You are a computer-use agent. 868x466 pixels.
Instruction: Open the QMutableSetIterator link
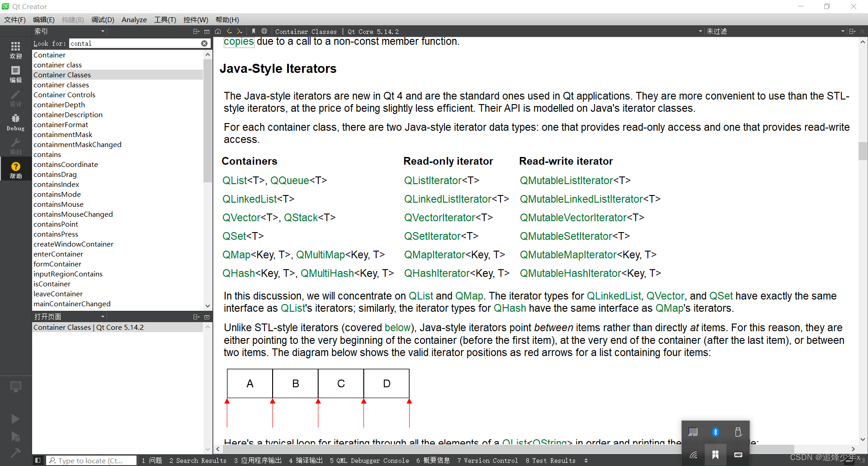(x=566, y=236)
